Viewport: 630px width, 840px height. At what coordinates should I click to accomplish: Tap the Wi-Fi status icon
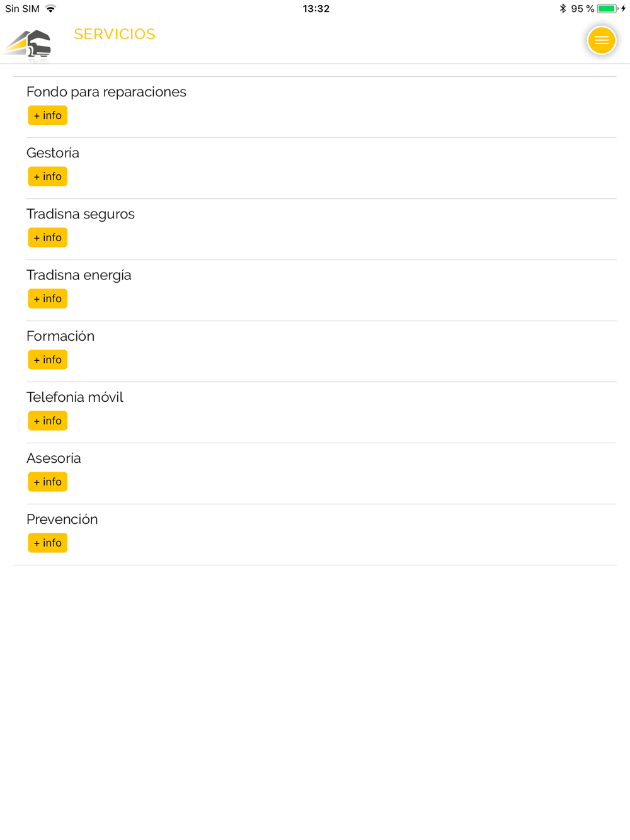(x=50, y=9)
